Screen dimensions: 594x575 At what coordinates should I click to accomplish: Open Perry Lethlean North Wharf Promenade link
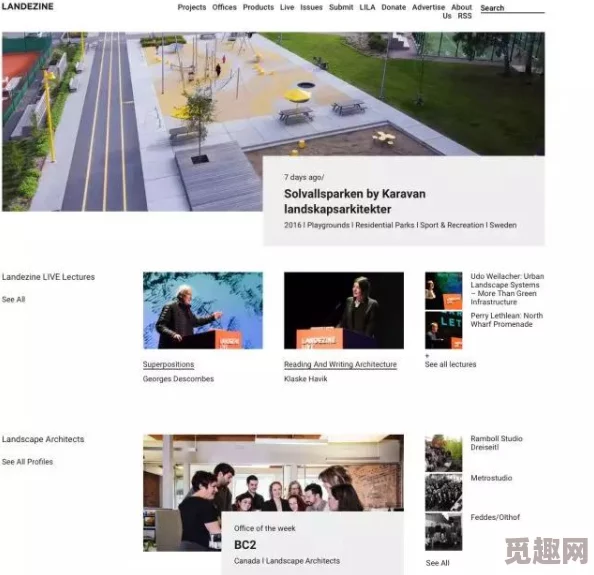click(x=506, y=320)
